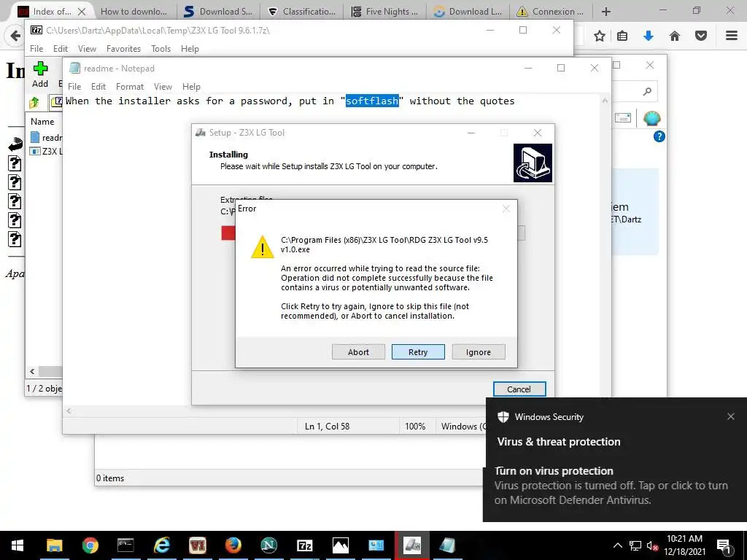This screenshot has height=560, width=747.
Task: Click the green Add icon in 7-Zip
Action: point(40,69)
